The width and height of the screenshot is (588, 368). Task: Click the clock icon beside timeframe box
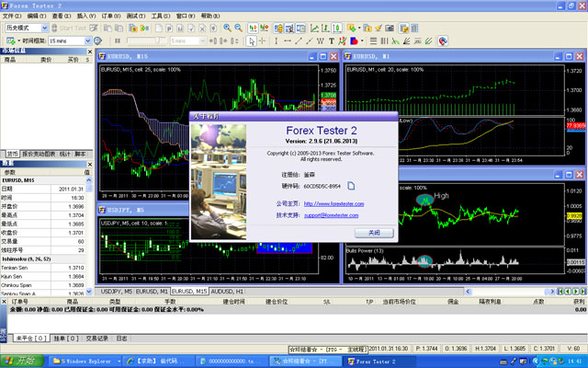click(x=97, y=40)
